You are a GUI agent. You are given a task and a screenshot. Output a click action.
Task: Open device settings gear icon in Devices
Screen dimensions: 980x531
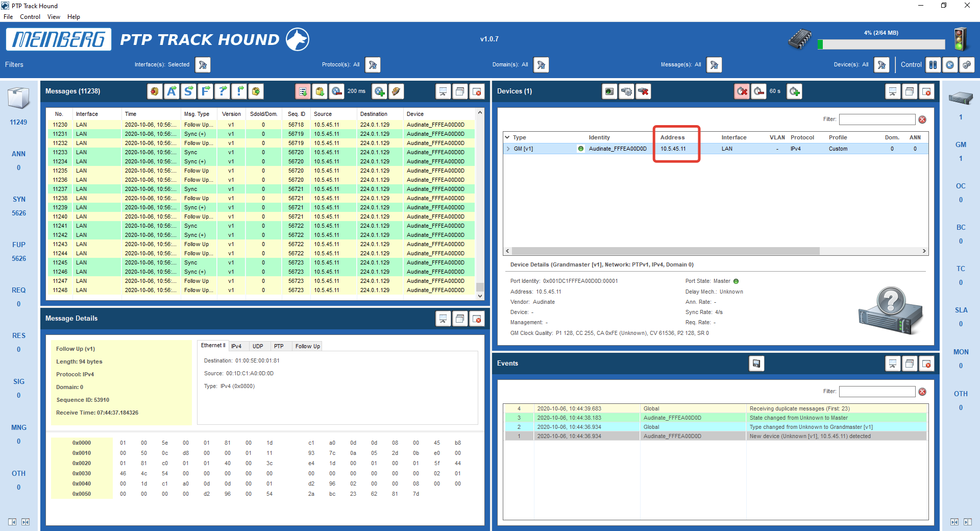626,91
